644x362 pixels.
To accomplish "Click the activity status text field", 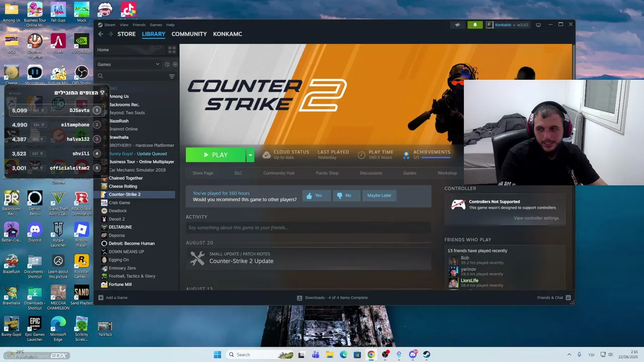I will point(308,228).
